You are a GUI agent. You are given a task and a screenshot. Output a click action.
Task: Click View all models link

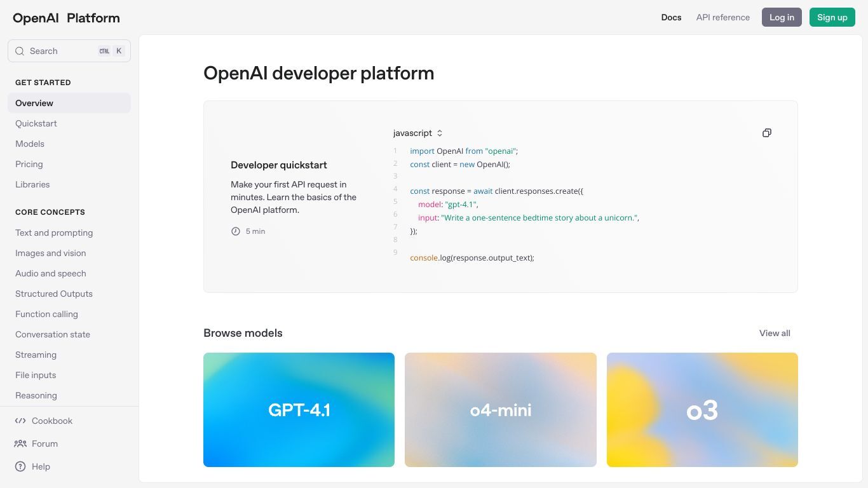pyautogui.click(x=775, y=333)
